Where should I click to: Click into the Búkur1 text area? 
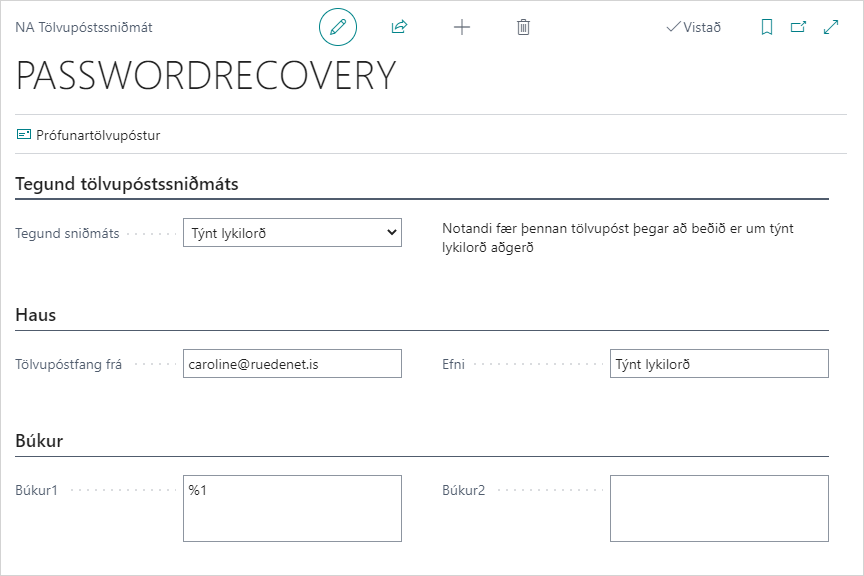(292, 508)
